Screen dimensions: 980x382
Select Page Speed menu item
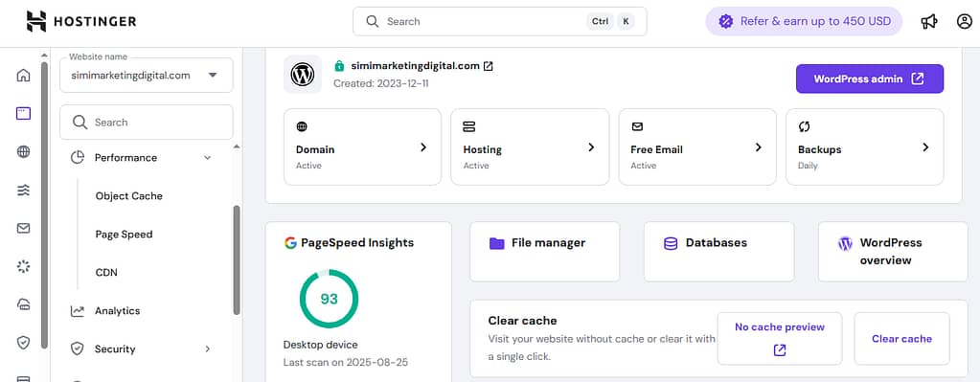pos(124,234)
